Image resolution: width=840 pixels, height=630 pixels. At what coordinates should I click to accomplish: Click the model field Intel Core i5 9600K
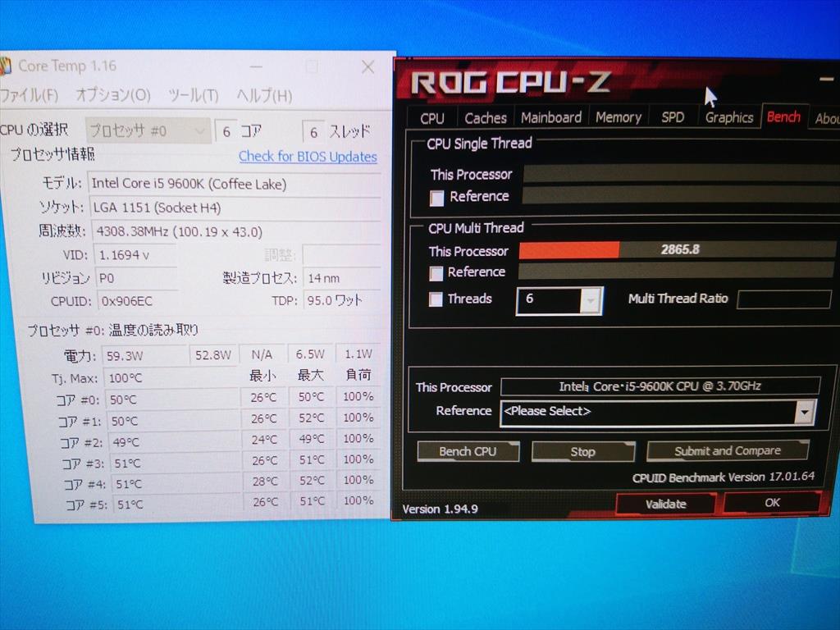click(x=234, y=184)
